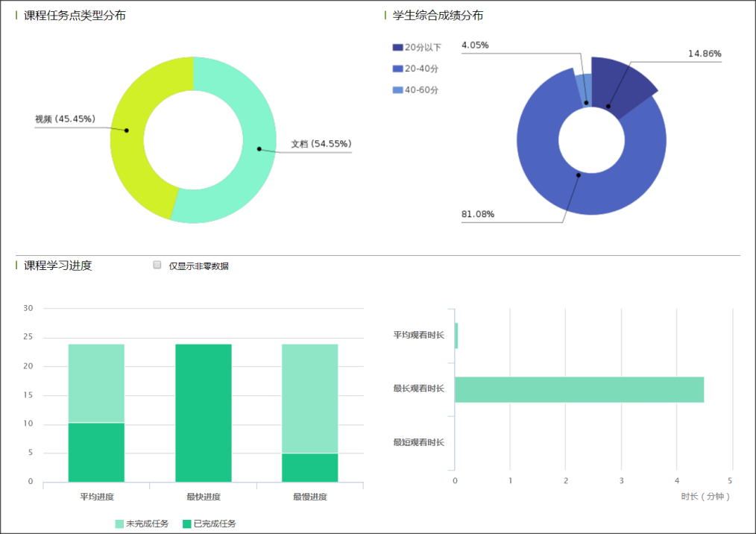Select the small 4.05% pie slice
756x534 pixels.
click(585, 89)
